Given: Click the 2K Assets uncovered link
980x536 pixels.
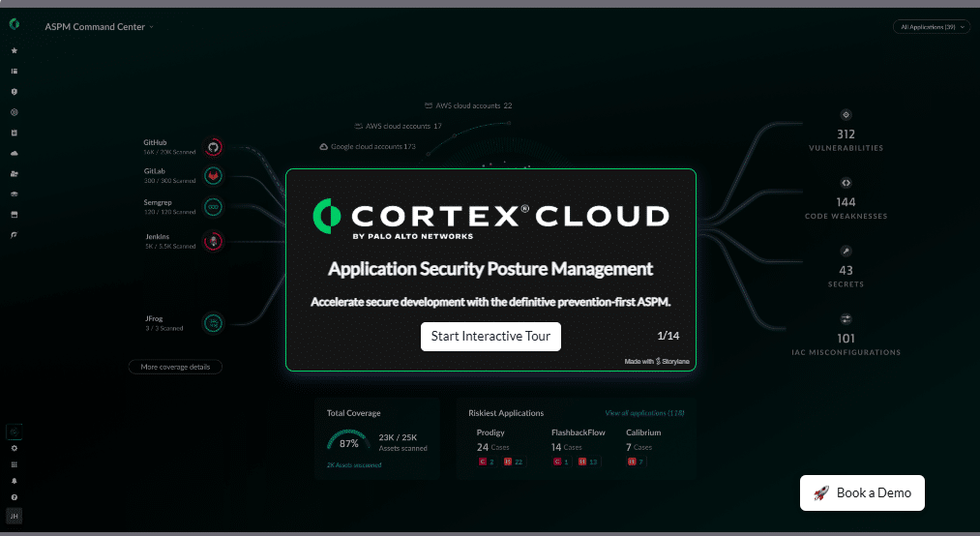Looking at the screenshot, I should coord(354,464).
